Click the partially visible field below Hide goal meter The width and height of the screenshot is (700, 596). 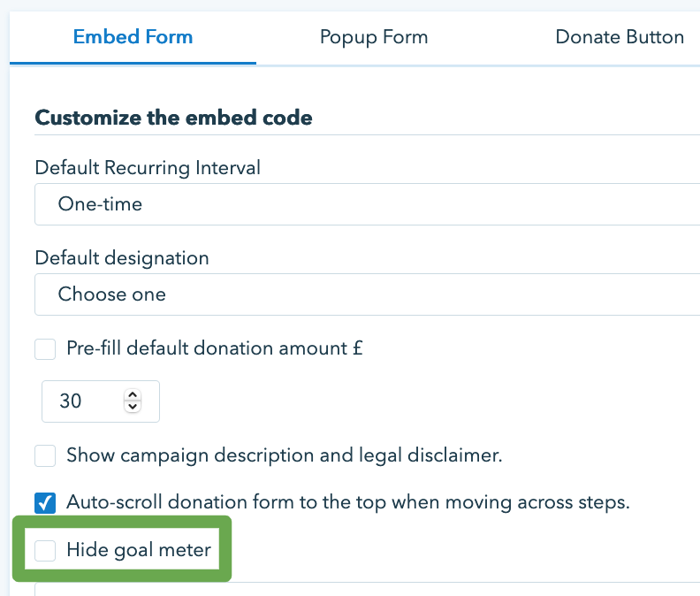(367, 589)
